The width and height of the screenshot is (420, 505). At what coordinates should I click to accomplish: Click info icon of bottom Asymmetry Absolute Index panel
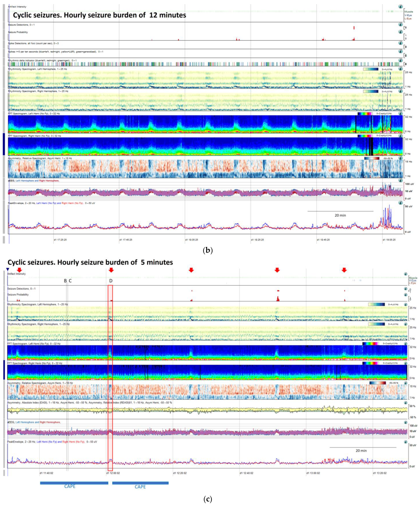coord(406,403)
